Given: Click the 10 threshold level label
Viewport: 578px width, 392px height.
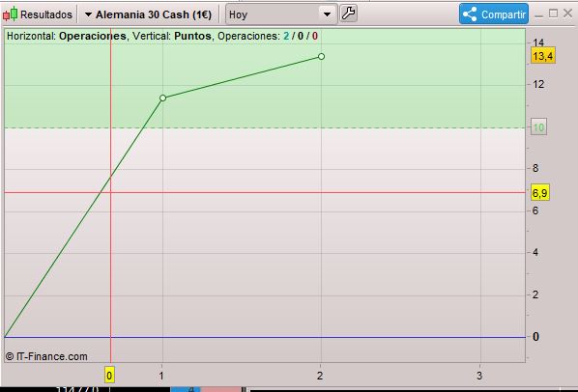Looking at the screenshot, I should 538,127.
